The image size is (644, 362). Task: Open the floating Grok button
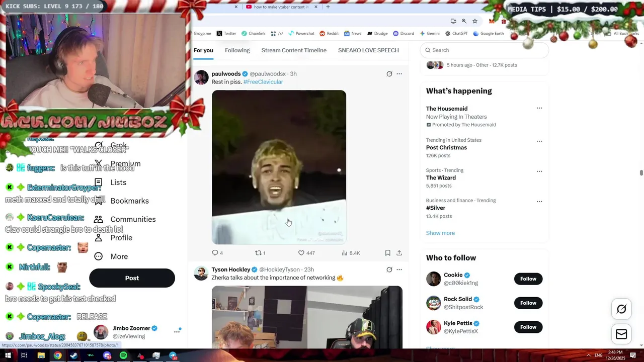(621, 309)
